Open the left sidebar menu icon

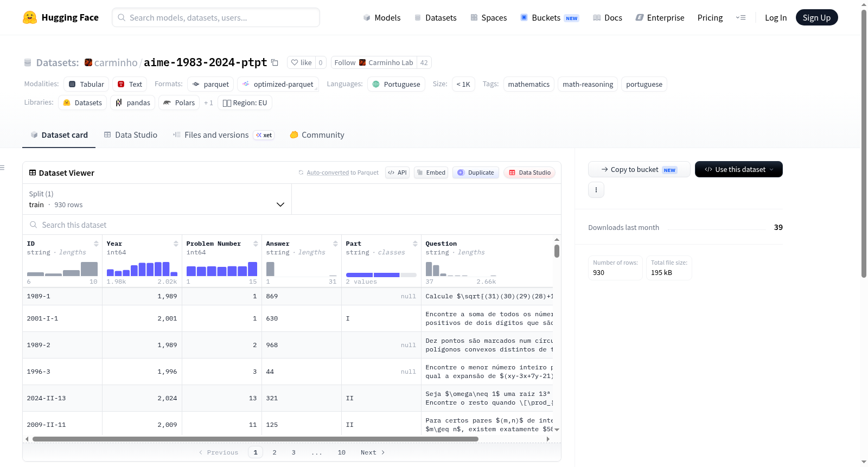3,168
